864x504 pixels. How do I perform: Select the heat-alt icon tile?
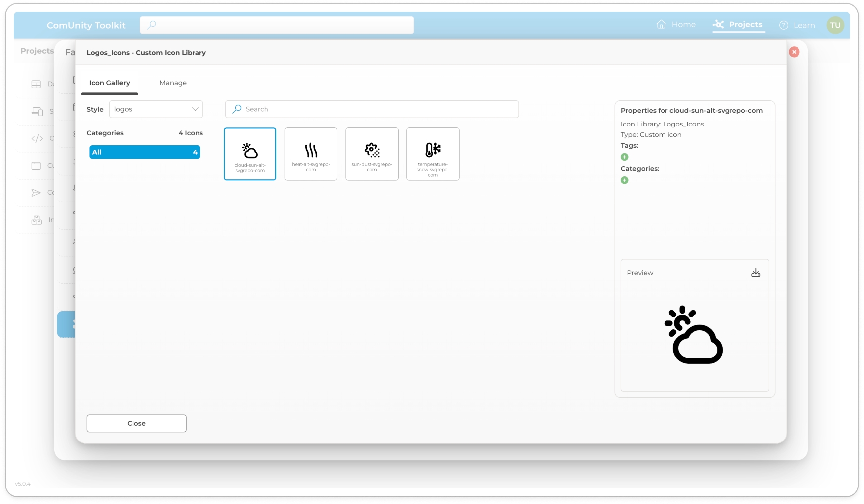(311, 154)
